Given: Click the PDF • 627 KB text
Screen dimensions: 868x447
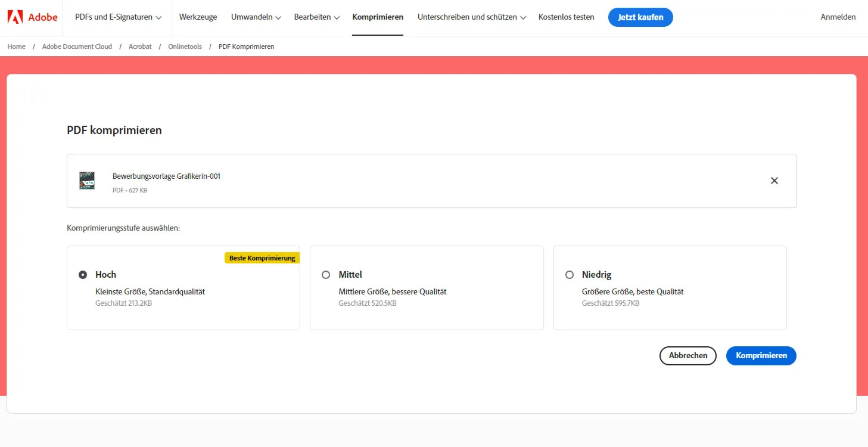Looking at the screenshot, I should [130, 191].
